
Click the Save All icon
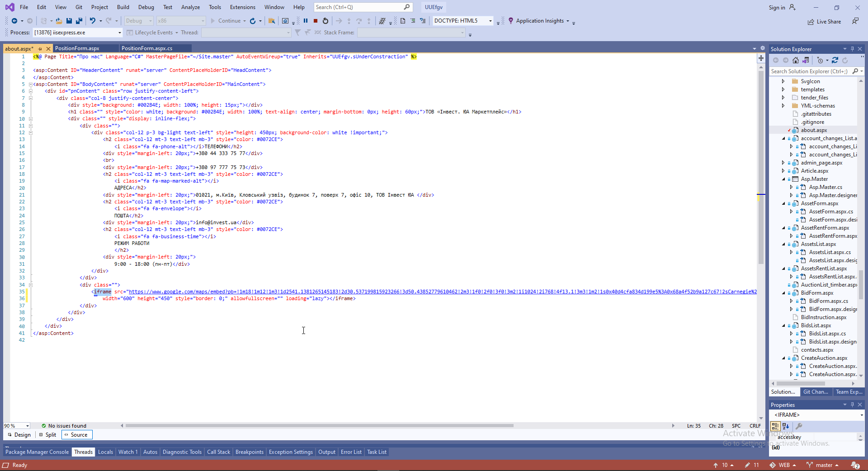pos(79,21)
